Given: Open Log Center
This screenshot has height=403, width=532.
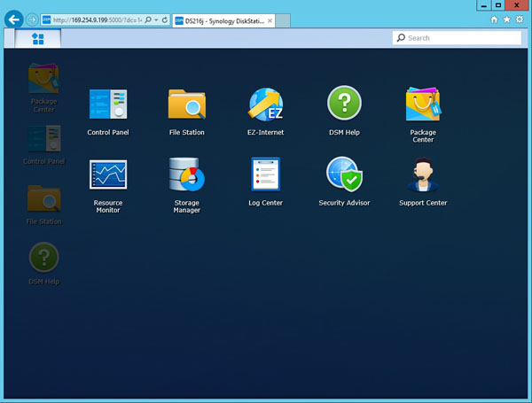Looking at the screenshot, I should [265, 175].
